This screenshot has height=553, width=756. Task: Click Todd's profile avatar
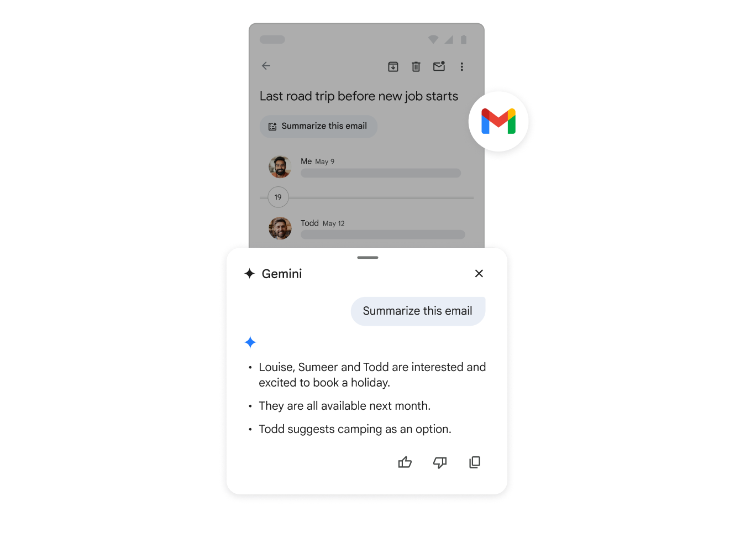coord(280,228)
